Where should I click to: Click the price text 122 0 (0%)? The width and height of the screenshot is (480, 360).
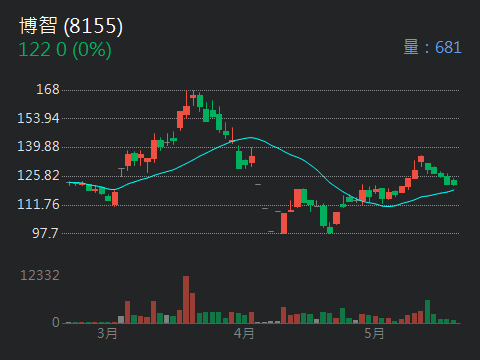(65, 50)
